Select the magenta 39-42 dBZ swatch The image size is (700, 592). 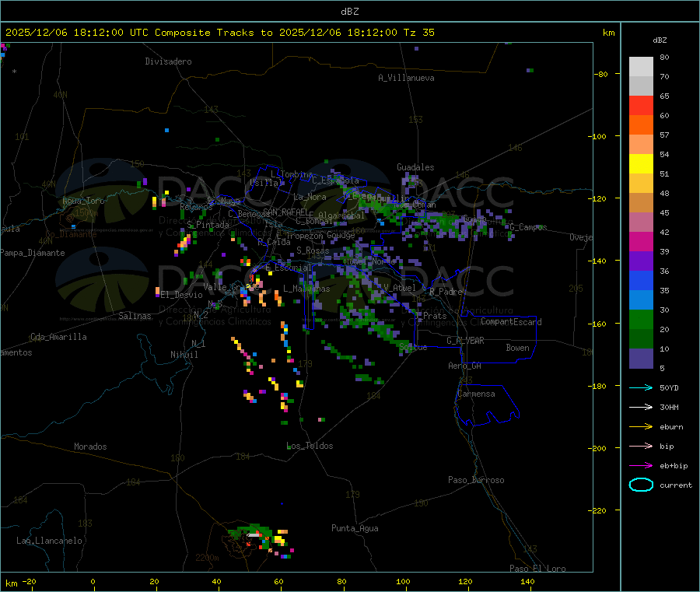[641, 241]
